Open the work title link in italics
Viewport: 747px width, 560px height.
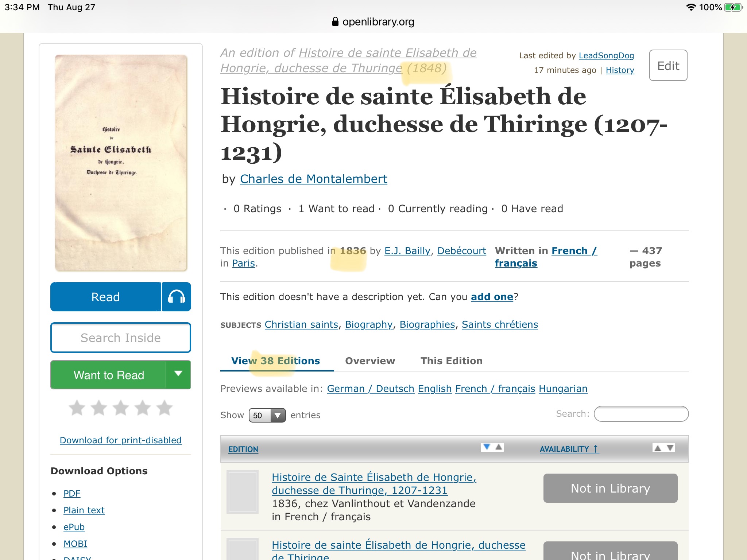(x=348, y=61)
